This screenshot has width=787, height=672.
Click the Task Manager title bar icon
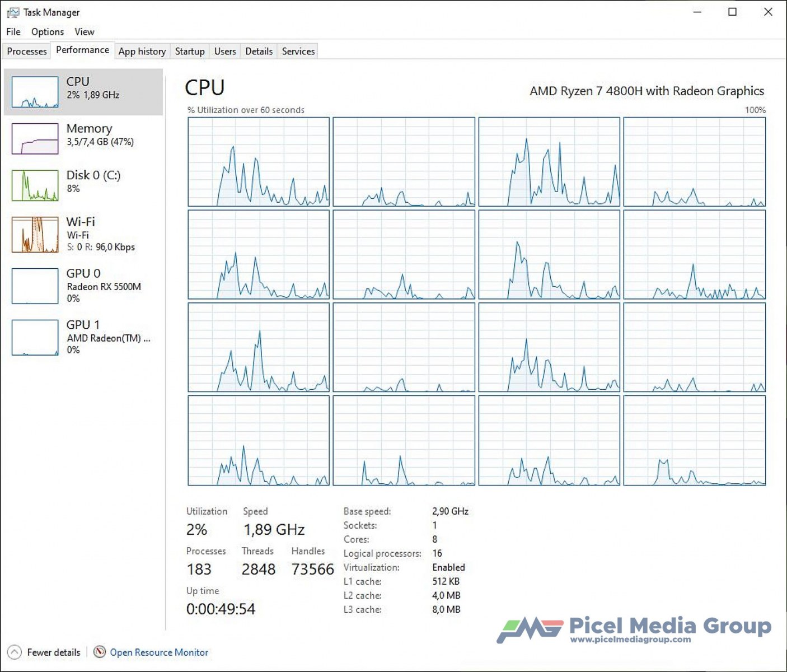coord(13,12)
